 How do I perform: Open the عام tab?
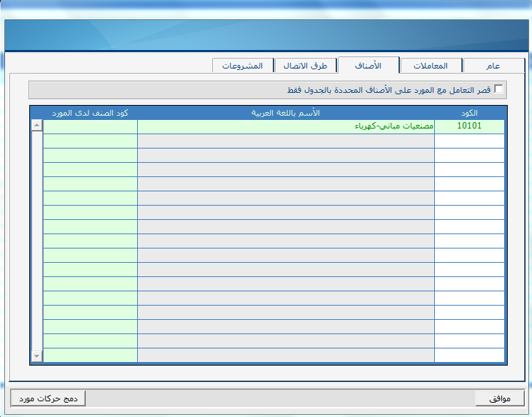click(x=493, y=66)
